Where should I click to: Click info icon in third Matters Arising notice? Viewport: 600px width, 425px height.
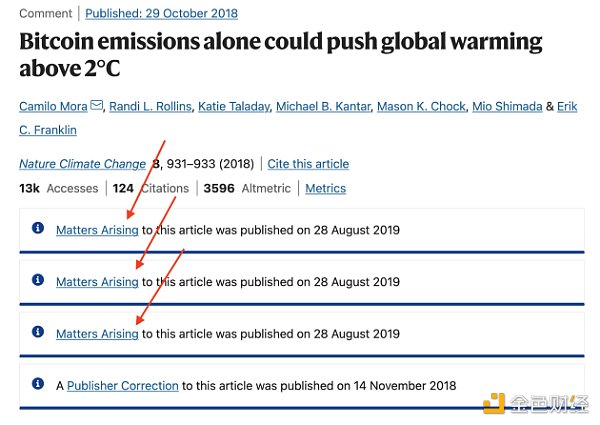(39, 333)
